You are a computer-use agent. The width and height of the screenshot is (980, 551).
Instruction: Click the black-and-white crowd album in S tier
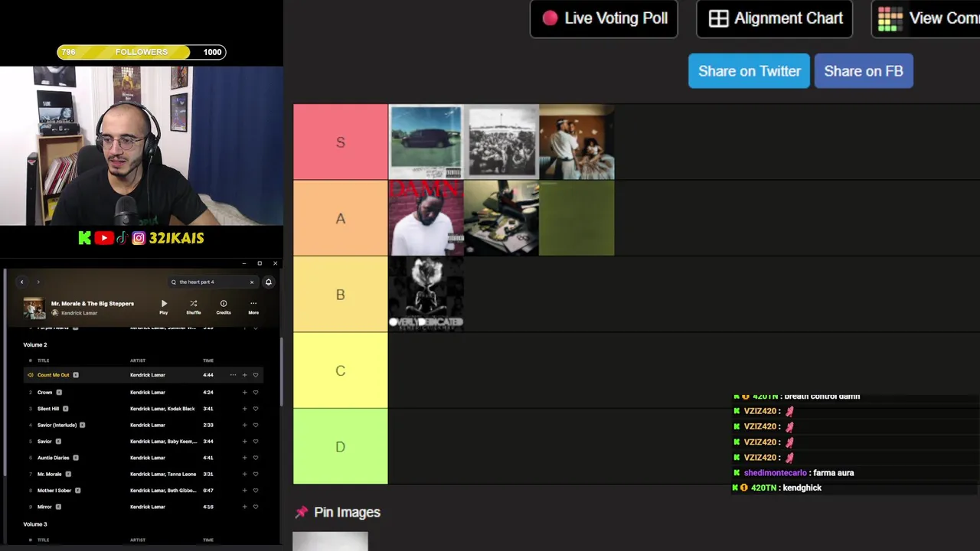pyautogui.click(x=501, y=142)
